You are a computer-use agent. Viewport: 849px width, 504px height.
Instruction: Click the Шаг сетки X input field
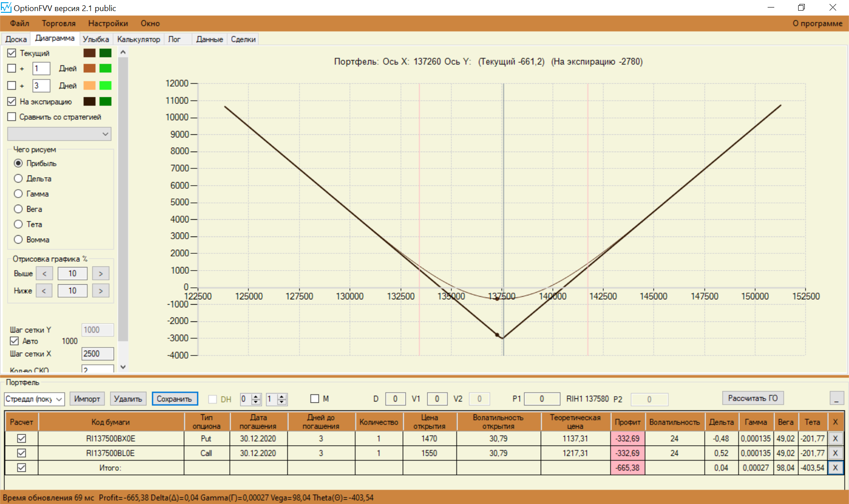pos(97,354)
